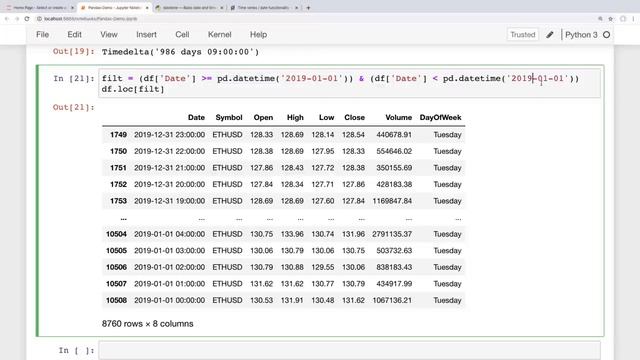Click the Timedelta('986 days 09:00:00') output
Screen dimensions: 640x360
[x=180, y=52]
